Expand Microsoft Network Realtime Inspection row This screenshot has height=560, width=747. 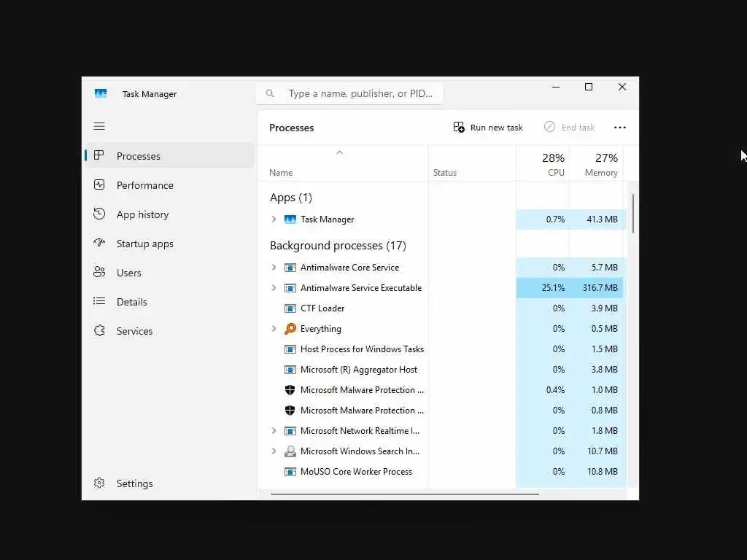(x=274, y=430)
